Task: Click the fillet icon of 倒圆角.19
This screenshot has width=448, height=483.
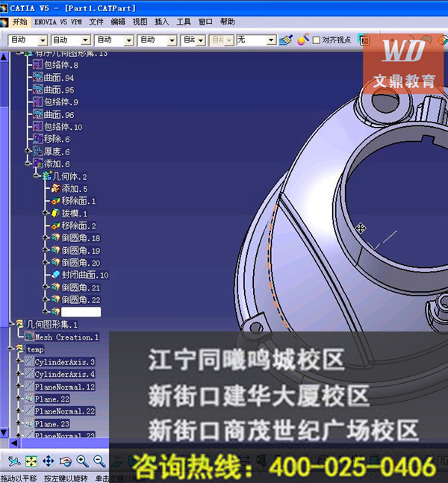Action: coord(55,250)
